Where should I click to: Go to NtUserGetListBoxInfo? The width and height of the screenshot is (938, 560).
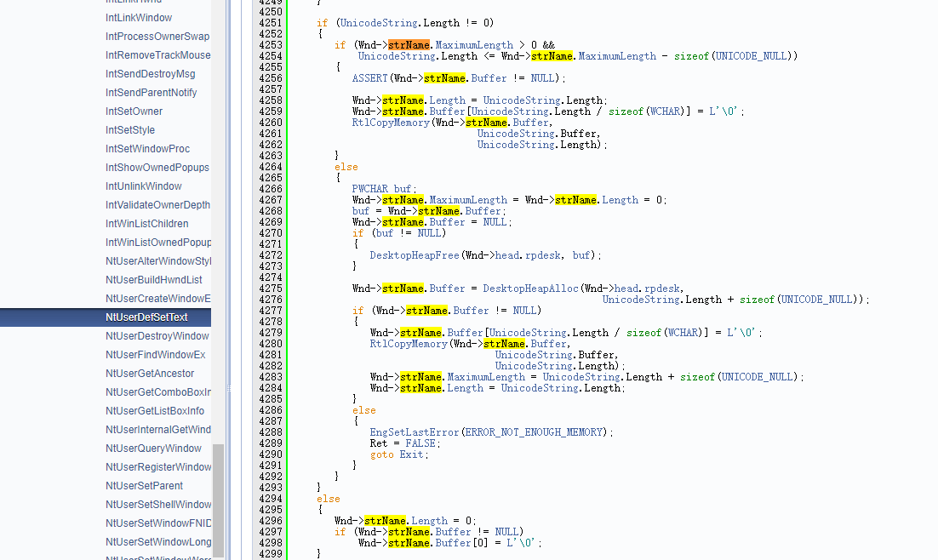point(155,411)
